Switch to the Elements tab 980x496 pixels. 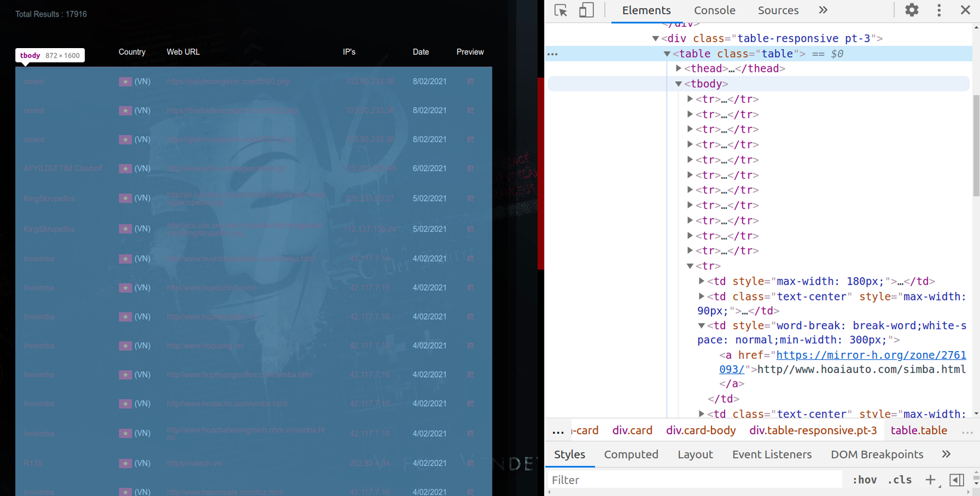coord(646,10)
